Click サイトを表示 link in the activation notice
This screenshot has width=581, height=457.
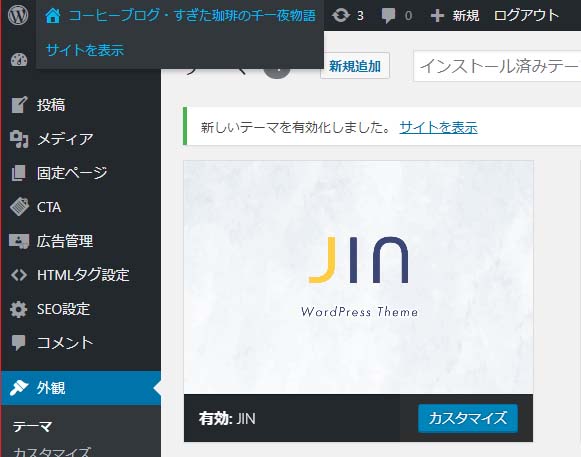(x=438, y=128)
